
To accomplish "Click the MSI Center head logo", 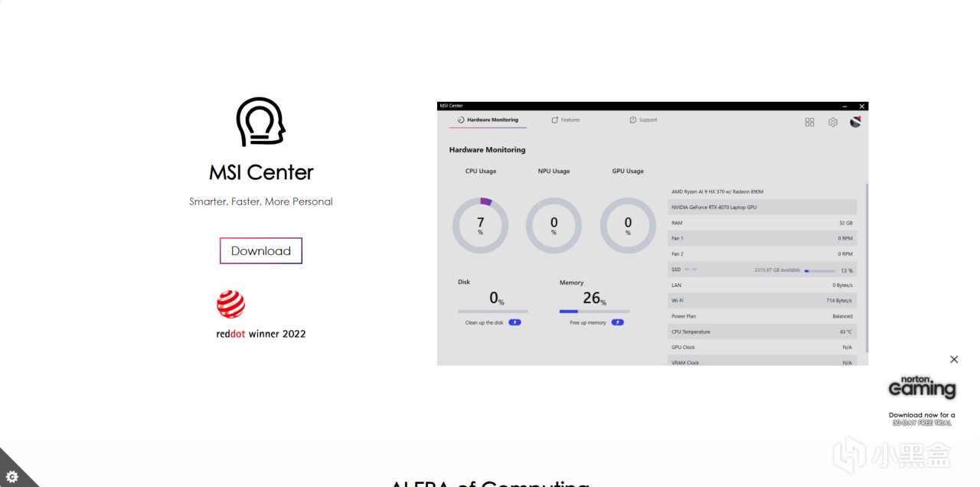I will (261, 122).
